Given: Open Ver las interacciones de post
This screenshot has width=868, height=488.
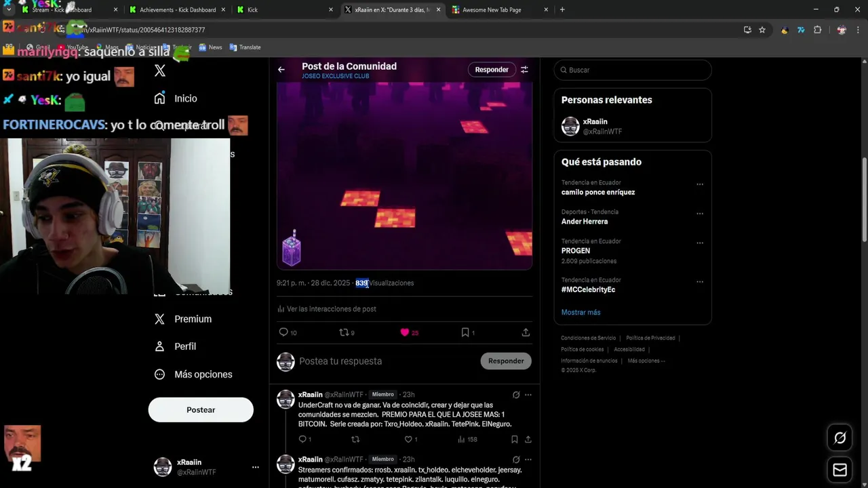Looking at the screenshot, I should (326, 309).
